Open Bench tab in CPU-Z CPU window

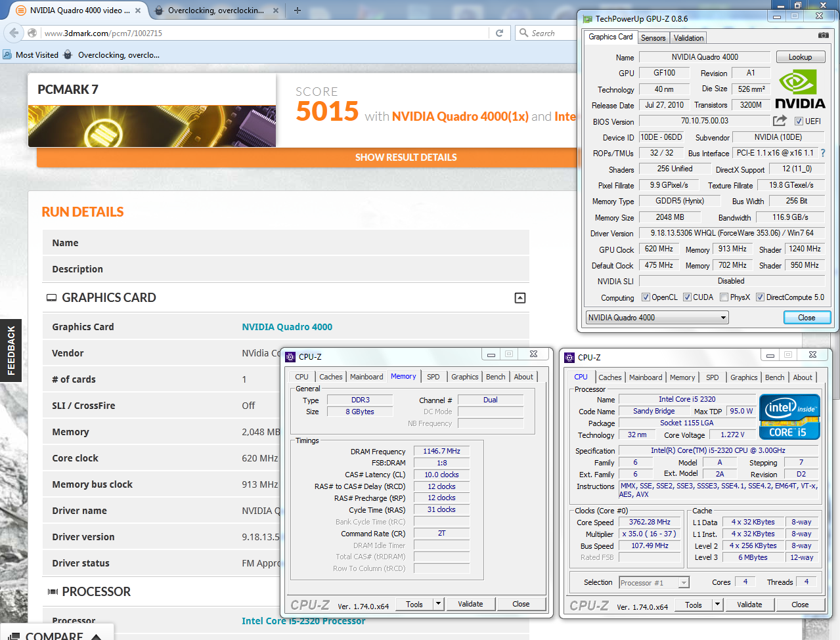(x=775, y=377)
